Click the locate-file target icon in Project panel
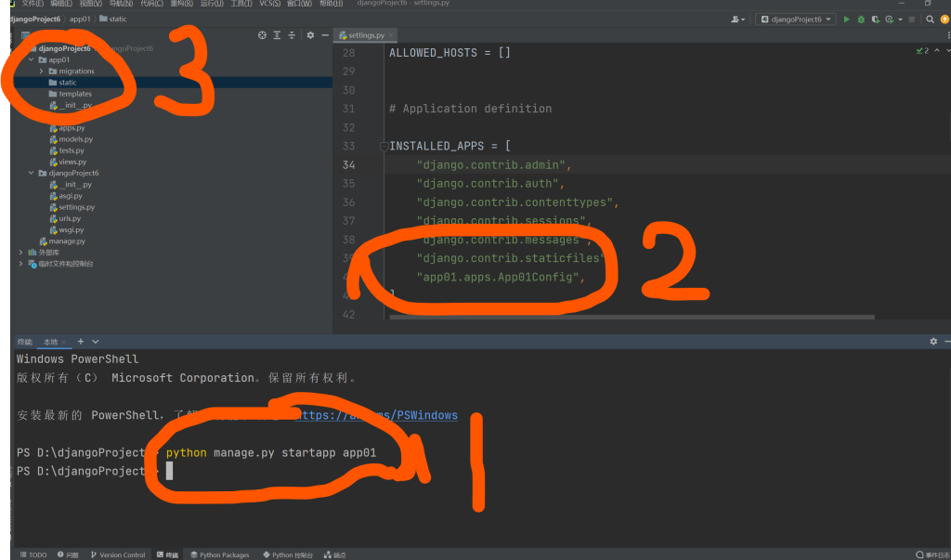The width and height of the screenshot is (951, 560). pos(262,35)
